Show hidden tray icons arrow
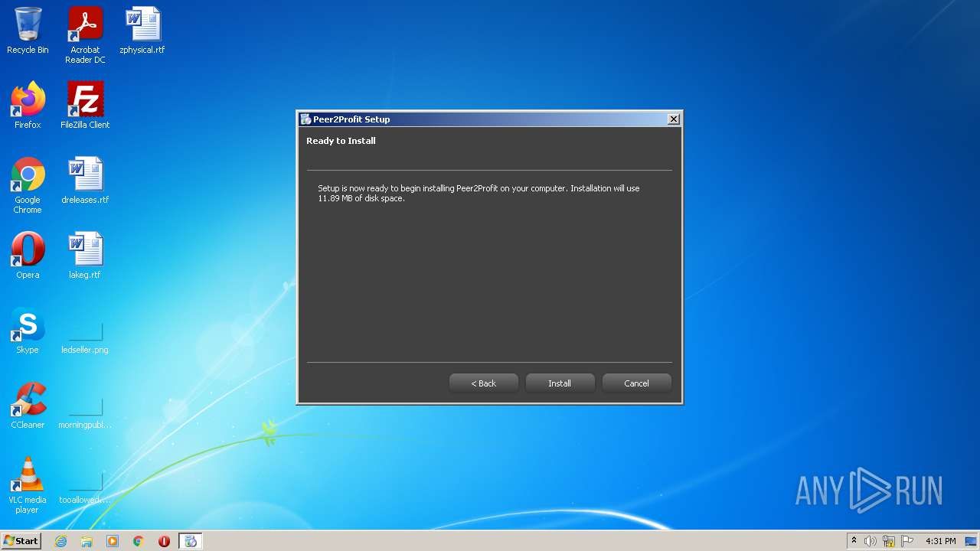The height and width of the screenshot is (551, 980). click(x=854, y=540)
